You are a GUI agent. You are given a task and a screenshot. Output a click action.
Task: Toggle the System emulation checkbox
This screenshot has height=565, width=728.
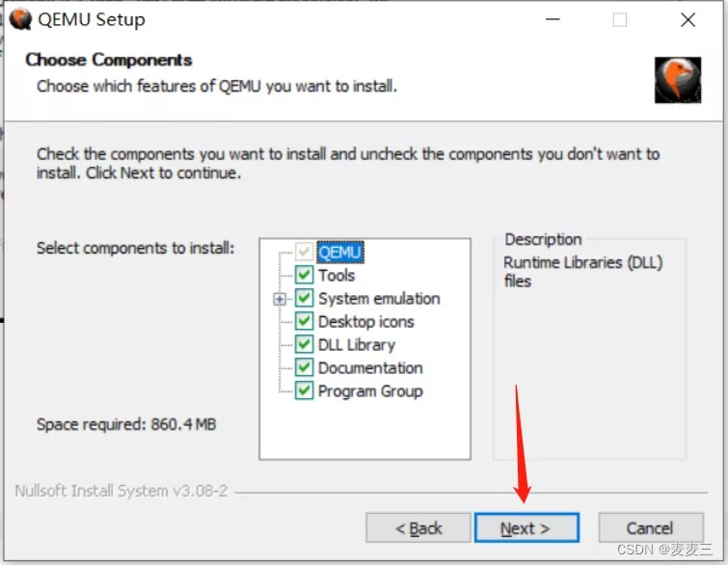(304, 299)
